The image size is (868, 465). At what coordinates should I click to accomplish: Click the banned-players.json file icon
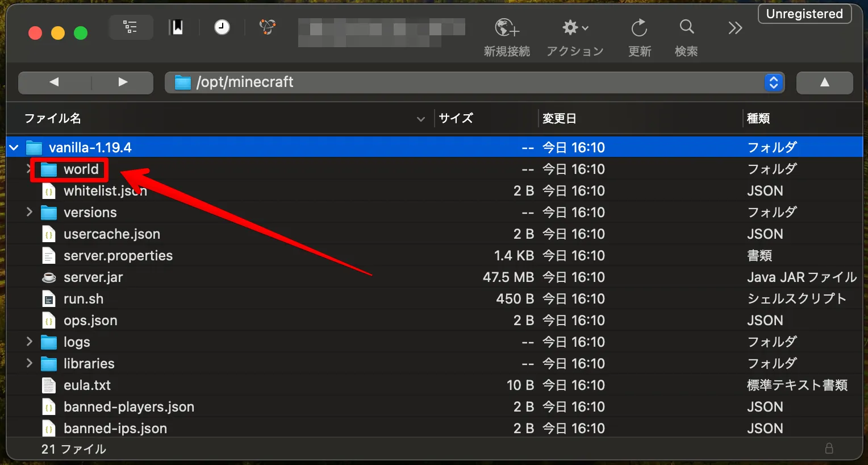(49, 407)
